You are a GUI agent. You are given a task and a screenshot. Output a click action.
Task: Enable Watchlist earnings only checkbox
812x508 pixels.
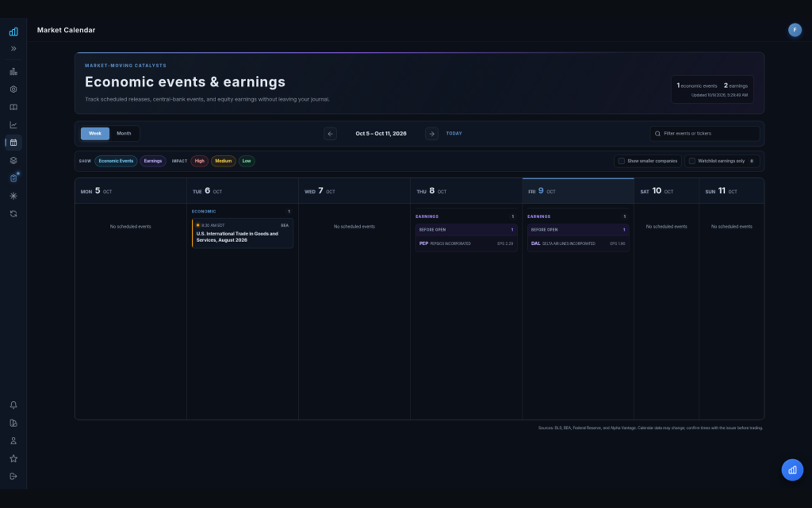click(x=692, y=161)
